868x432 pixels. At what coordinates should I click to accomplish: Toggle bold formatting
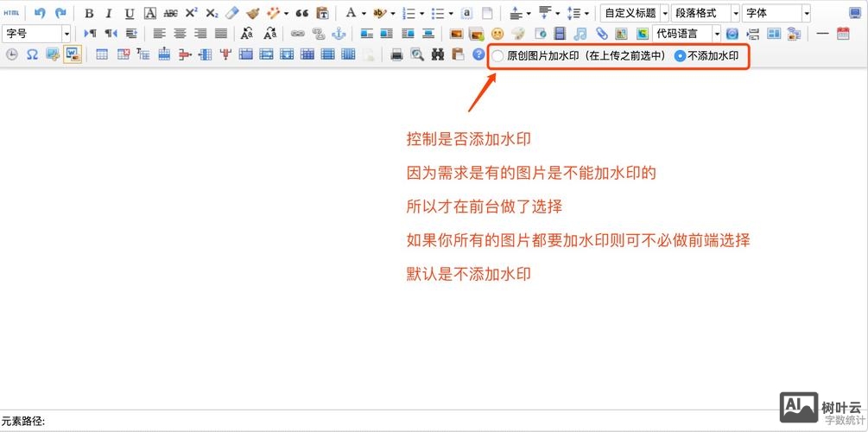[89, 13]
